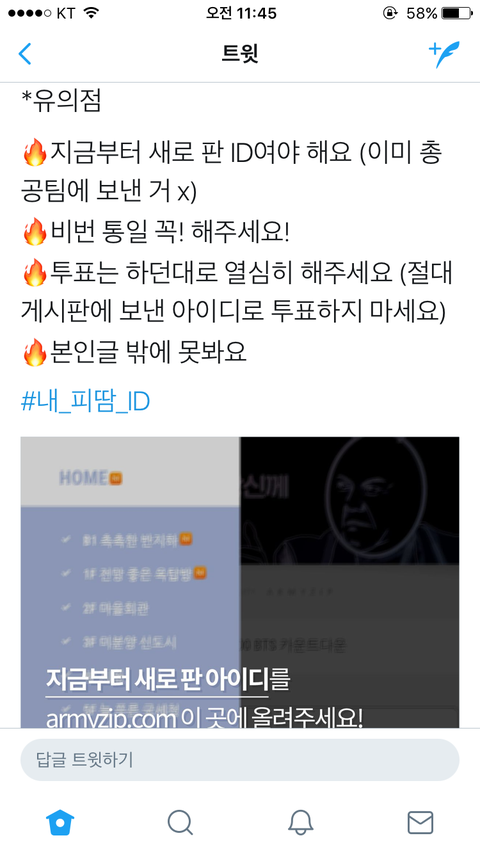Go back using the blue chevron arrow

click(25, 54)
